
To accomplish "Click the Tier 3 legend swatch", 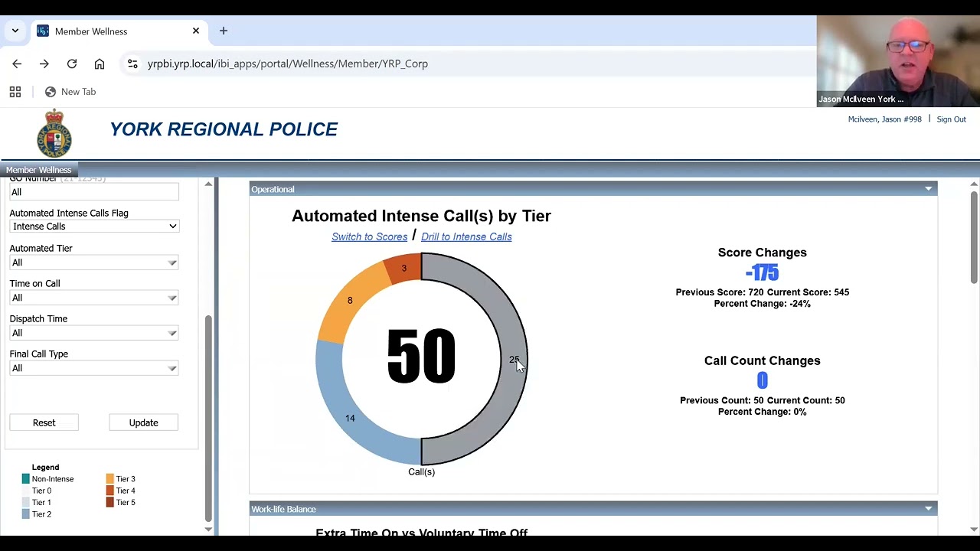I will [110, 479].
